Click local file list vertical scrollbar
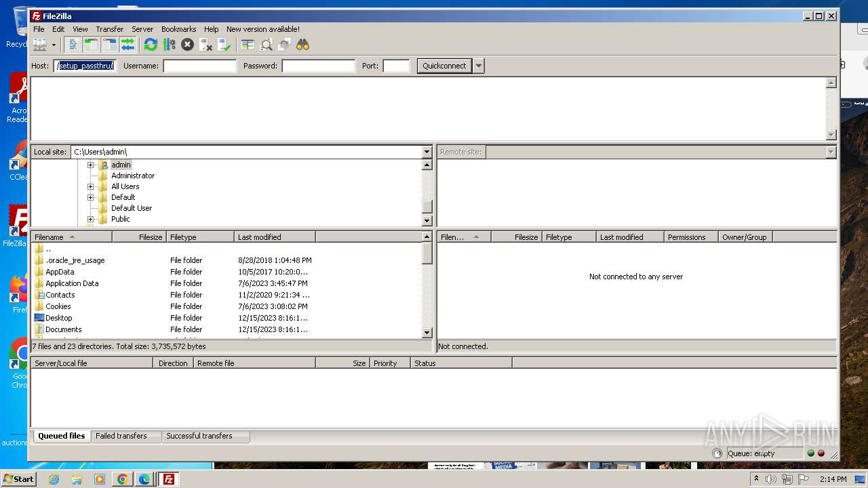 (427, 285)
